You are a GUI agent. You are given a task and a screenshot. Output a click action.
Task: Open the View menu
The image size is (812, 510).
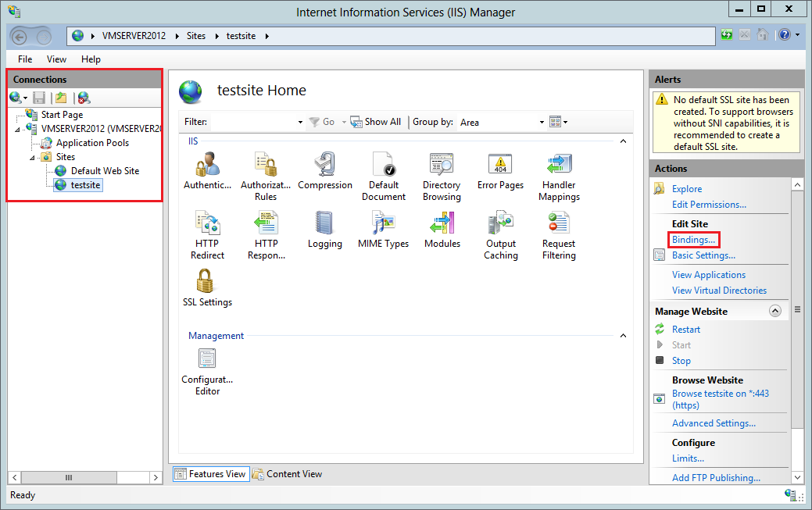[x=56, y=59]
